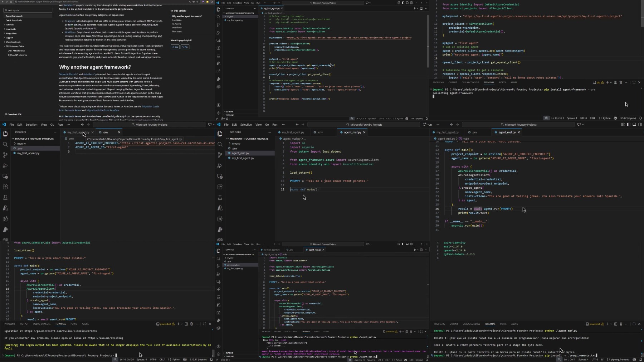Open Python API reference in docs sidebar

point(18,55)
